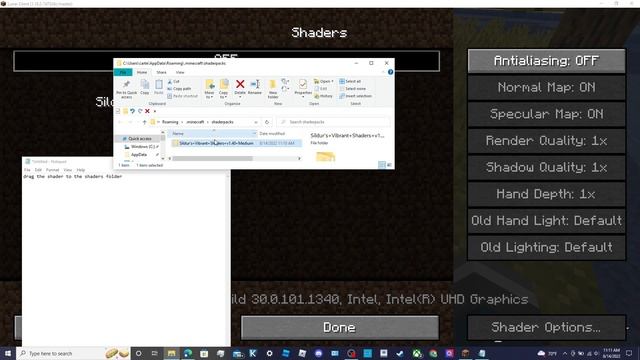This screenshot has width=640, height=360.
Task: Select Sildur's Vibrant Shaders Medium folder
Action: (236, 143)
